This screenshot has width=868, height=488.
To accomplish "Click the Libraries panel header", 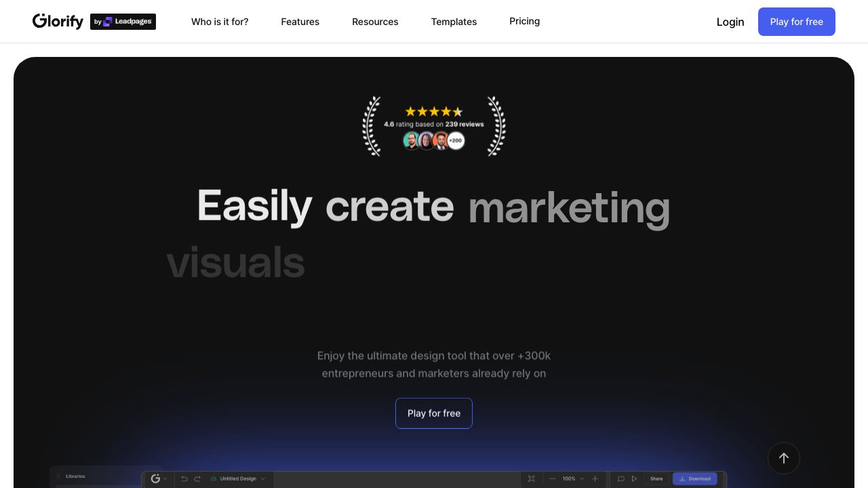I will (x=75, y=476).
